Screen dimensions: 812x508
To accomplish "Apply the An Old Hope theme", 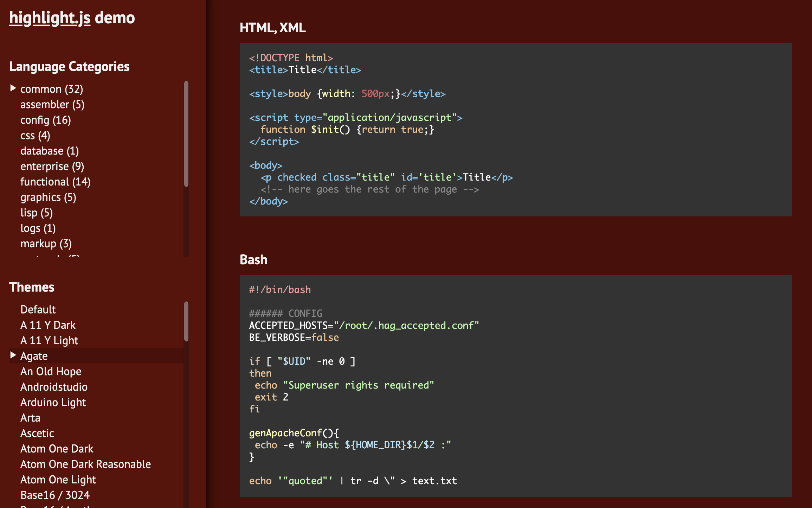I will (x=51, y=372).
